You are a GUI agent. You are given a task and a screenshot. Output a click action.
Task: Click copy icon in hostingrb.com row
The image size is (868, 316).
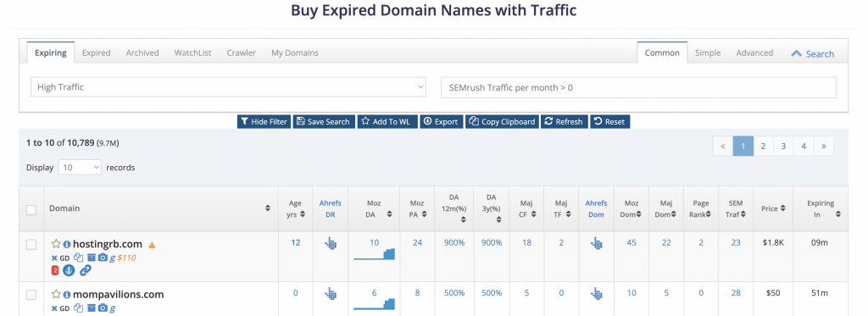pyautogui.click(x=78, y=258)
